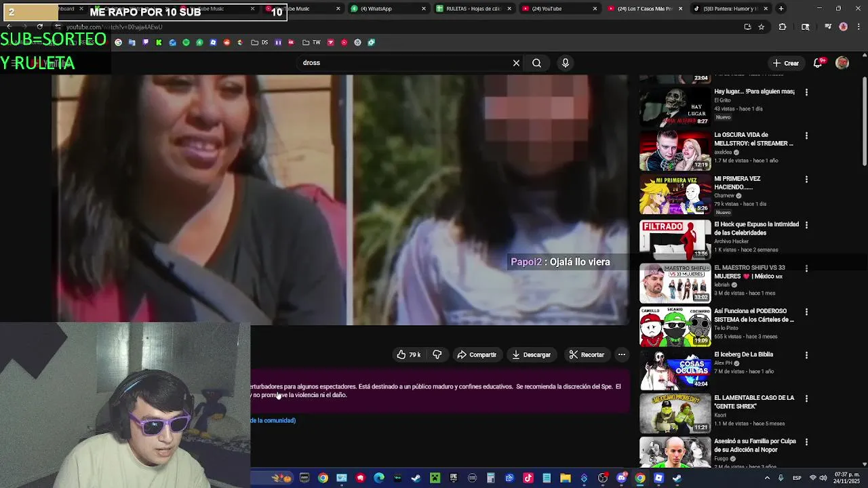
Task: Open 'EL MAESTRO SHIFU VS 33 MUJERES' thumbnail
Action: tap(675, 283)
